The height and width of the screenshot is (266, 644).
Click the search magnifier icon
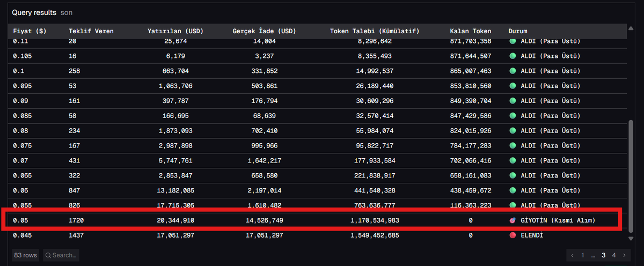point(48,255)
